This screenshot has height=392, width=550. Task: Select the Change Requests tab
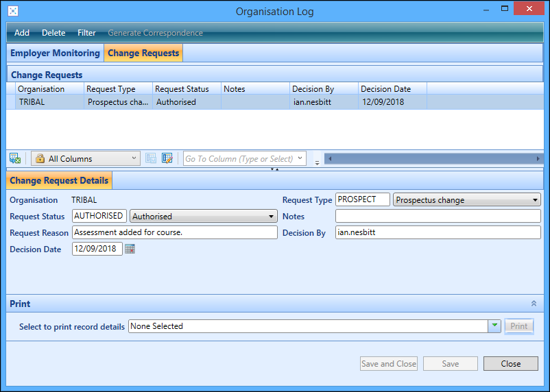[143, 53]
